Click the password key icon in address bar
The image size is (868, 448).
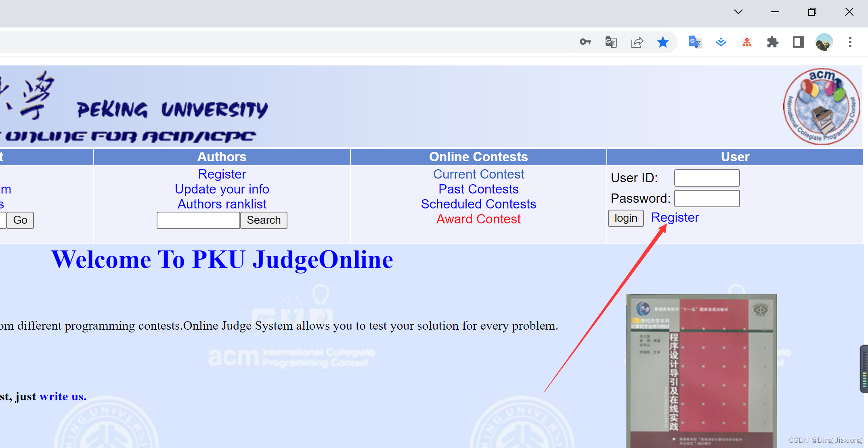coord(585,42)
